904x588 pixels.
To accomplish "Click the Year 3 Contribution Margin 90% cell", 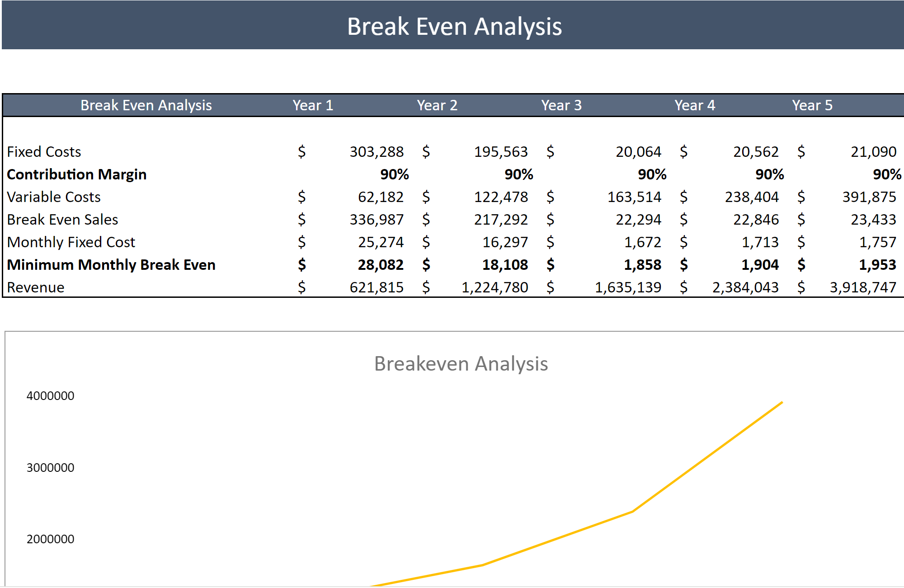I will pyautogui.click(x=652, y=174).
